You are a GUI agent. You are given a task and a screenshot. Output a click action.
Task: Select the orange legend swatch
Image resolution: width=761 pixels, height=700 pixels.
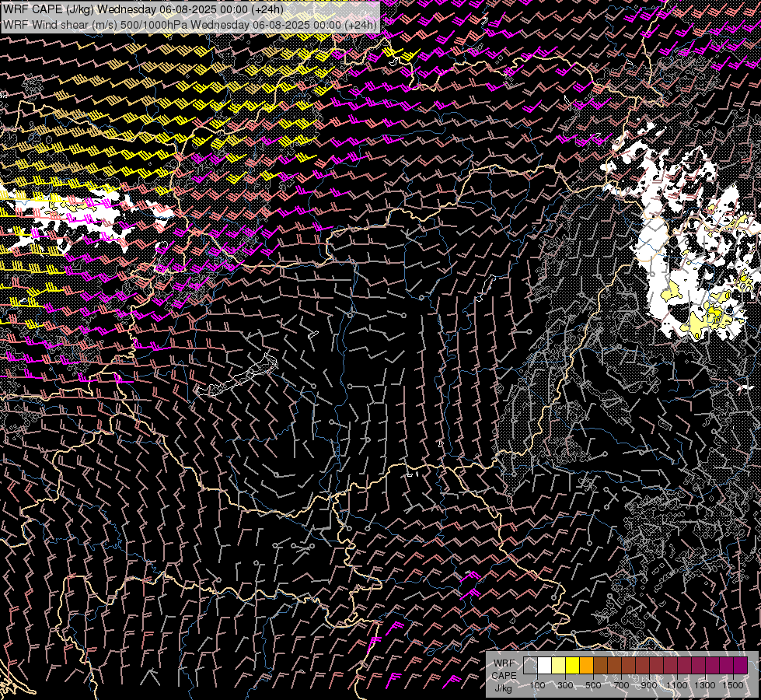(x=586, y=665)
